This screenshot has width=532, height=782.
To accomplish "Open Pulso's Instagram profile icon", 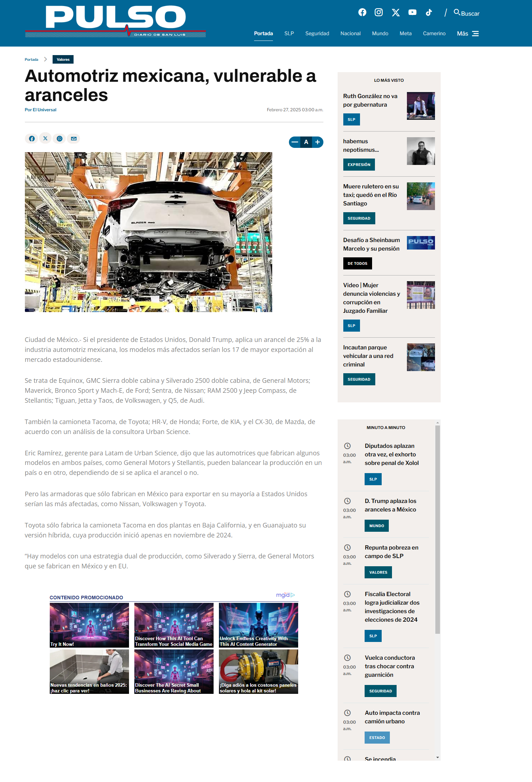I will click(x=379, y=12).
